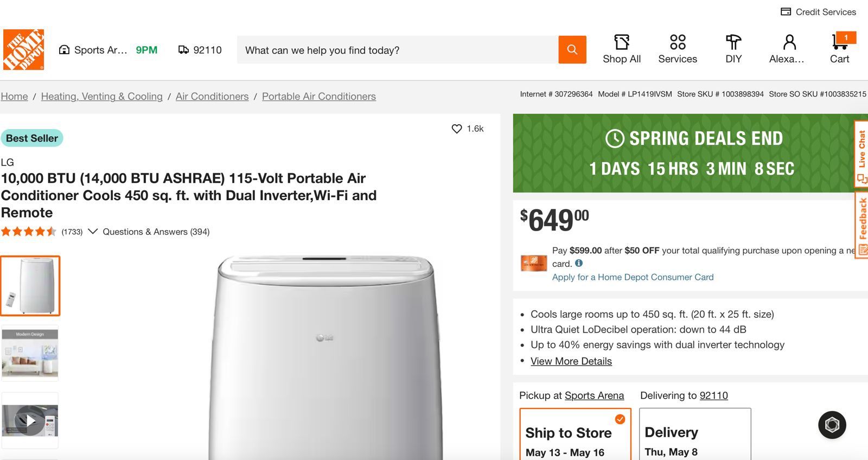Add the product to favorites with heart icon
This screenshot has height=460, width=868.
[457, 129]
